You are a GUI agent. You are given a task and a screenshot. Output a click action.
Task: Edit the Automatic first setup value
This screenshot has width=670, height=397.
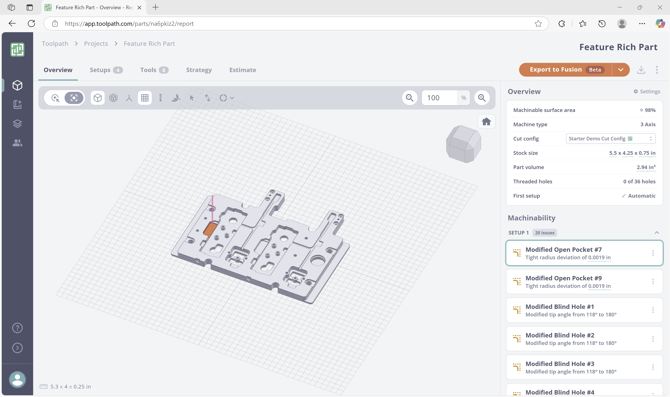[638, 196]
